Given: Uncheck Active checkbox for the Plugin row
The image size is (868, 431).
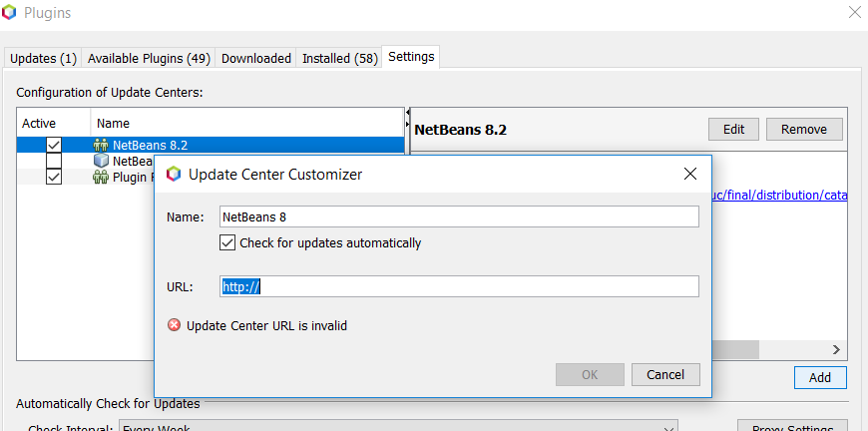Looking at the screenshot, I should tap(54, 177).
